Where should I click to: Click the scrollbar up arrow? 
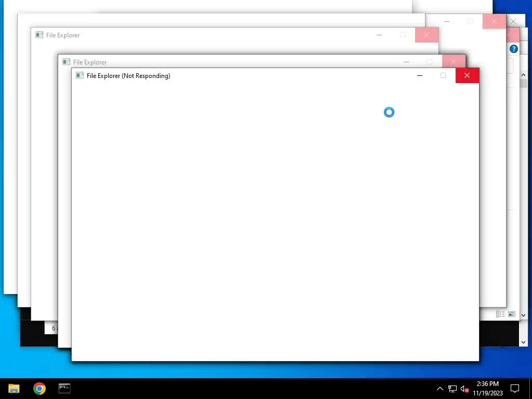point(523,75)
